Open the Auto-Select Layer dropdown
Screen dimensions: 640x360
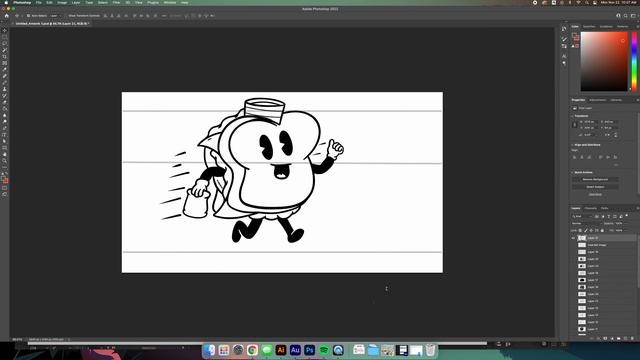55,16
